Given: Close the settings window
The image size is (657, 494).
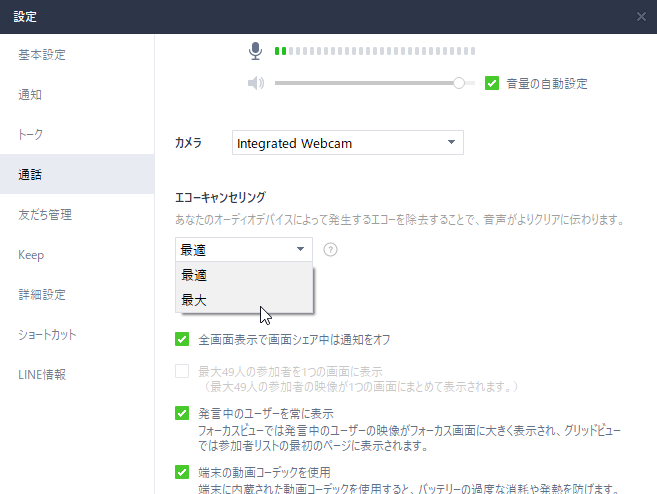Looking at the screenshot, I should pyautogui.click(x=641, y=17).
